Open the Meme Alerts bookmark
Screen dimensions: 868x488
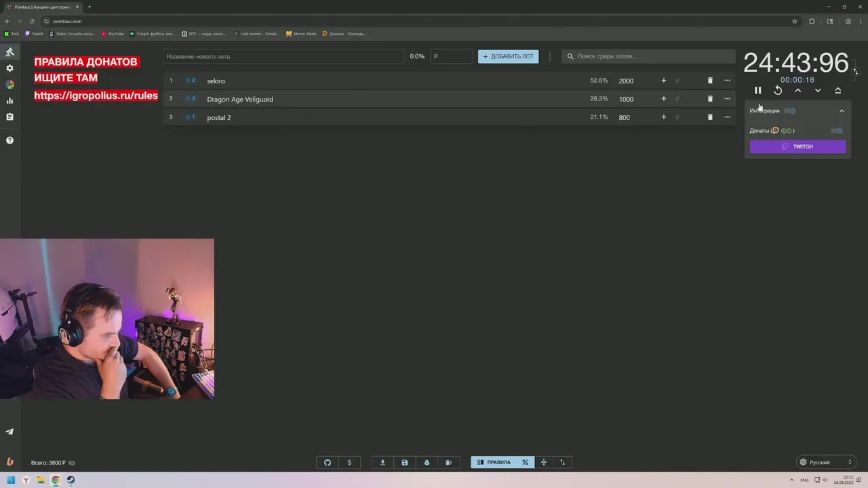(x=301, y=33)
